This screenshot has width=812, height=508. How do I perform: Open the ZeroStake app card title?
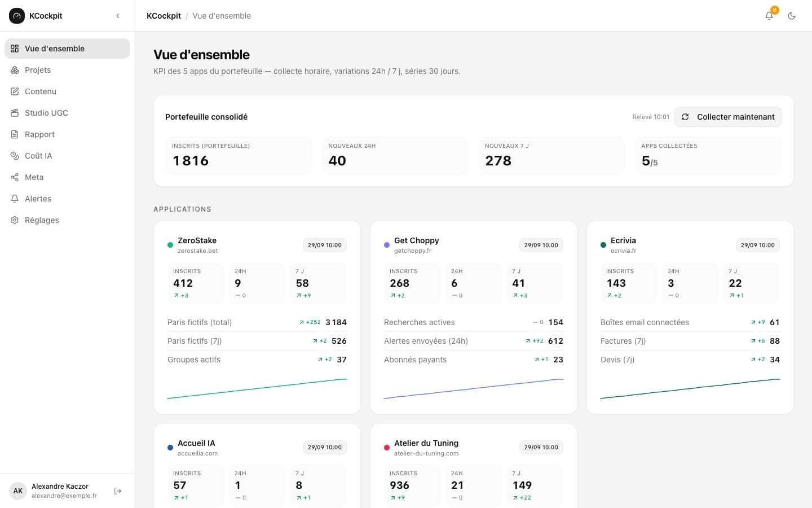coord(197,240)
